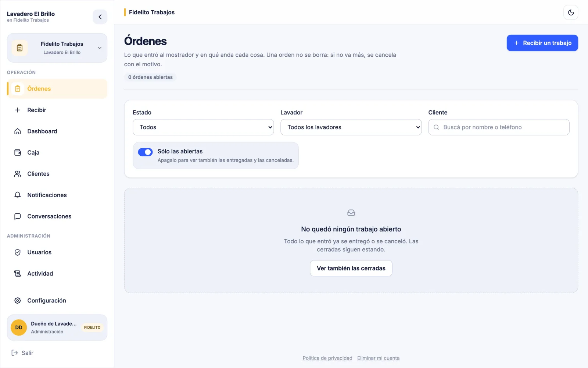This screenshot has width=588, height=368.
Task: Click the bell icon for Notificaciones
Action: (x=18, y=195)
